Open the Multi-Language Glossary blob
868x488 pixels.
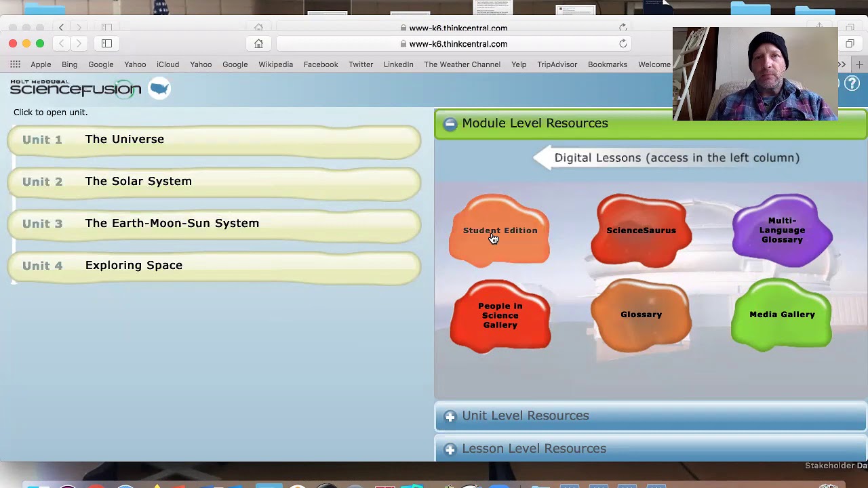coord(782,230)
